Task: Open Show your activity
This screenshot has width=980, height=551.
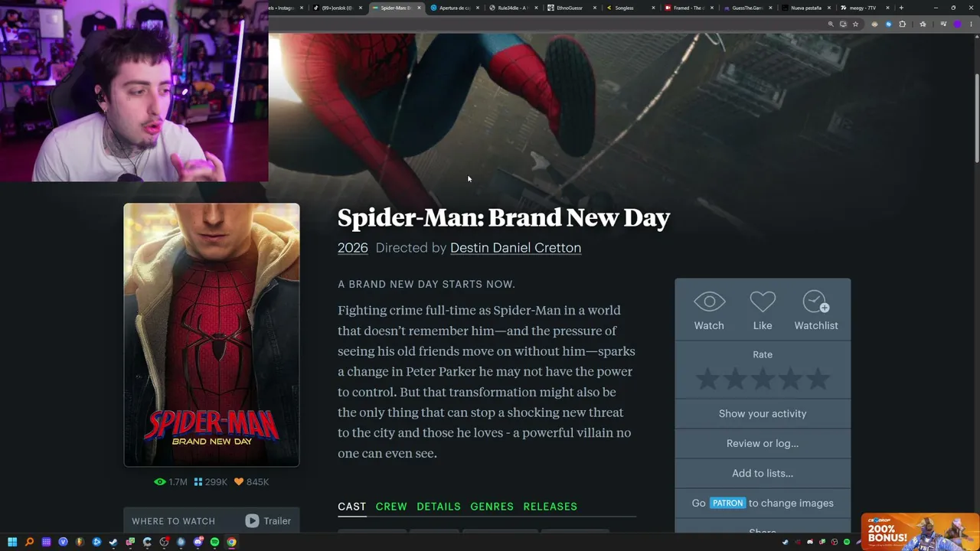Action: pos(763,413)
